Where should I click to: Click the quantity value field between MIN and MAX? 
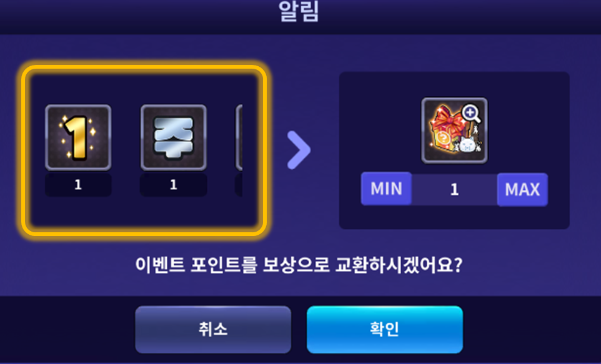455,189
